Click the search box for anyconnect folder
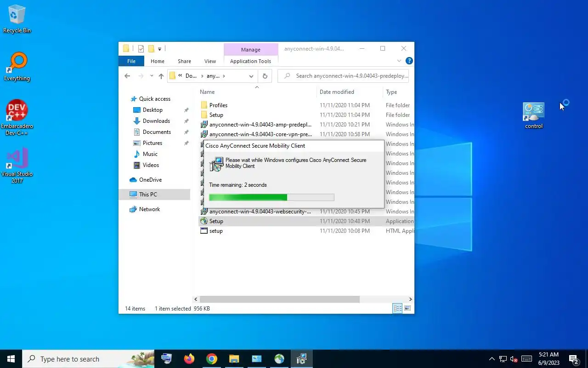Image resolution: width=588 pixels, height=368 pixels. tap(343, 76)
